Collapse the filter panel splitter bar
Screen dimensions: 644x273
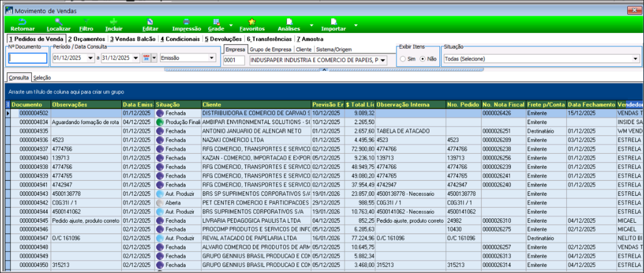pos(324,70)
